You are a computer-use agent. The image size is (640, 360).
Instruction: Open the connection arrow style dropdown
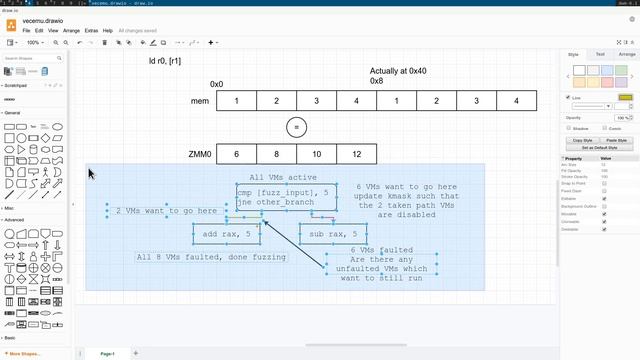tap(179, 42)
